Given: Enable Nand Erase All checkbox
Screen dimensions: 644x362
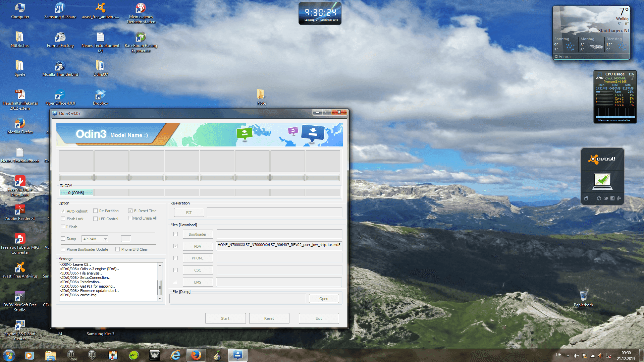Looking at the screenshot, I should pos(130,218).
